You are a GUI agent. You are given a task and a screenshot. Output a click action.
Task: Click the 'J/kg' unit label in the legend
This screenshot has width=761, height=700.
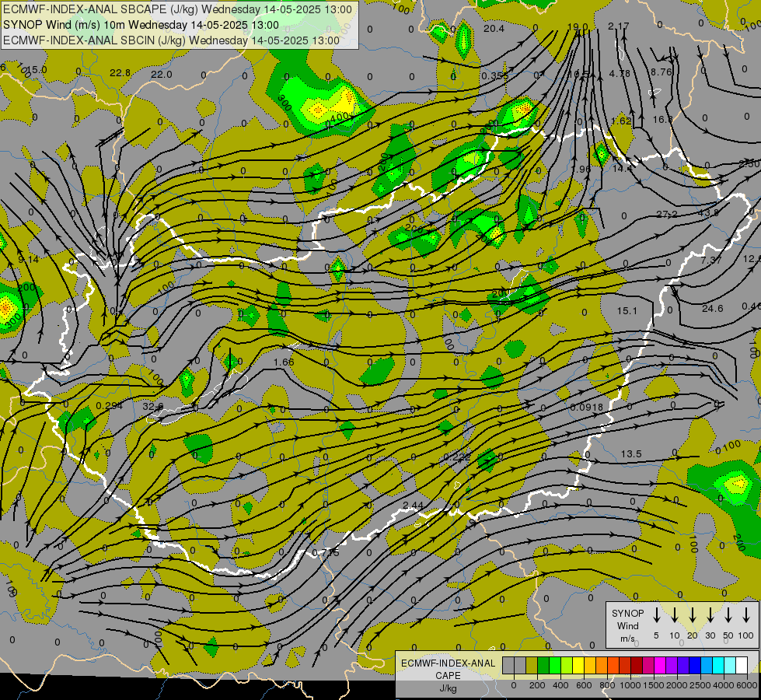[x=448, y=688]
